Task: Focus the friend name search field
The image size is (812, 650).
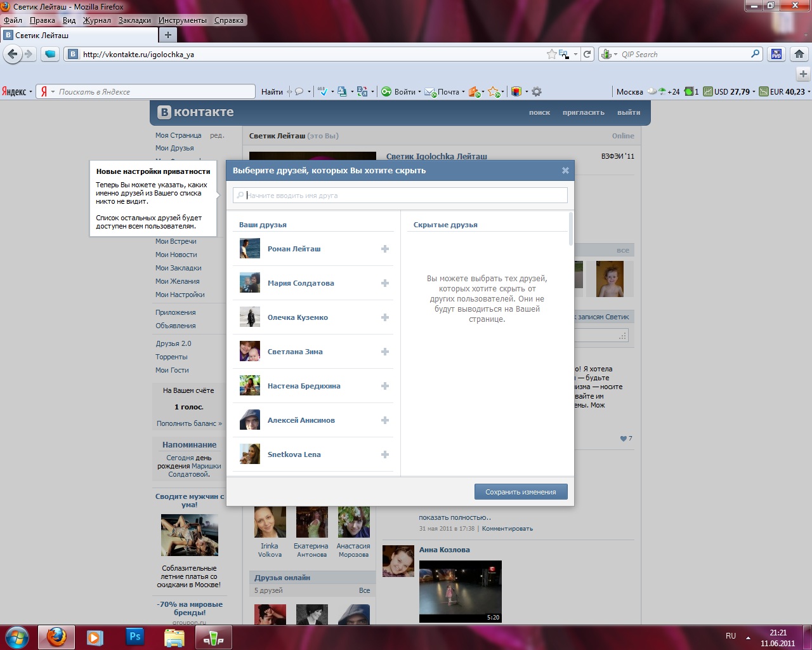Action: click(x=400, y=196)
